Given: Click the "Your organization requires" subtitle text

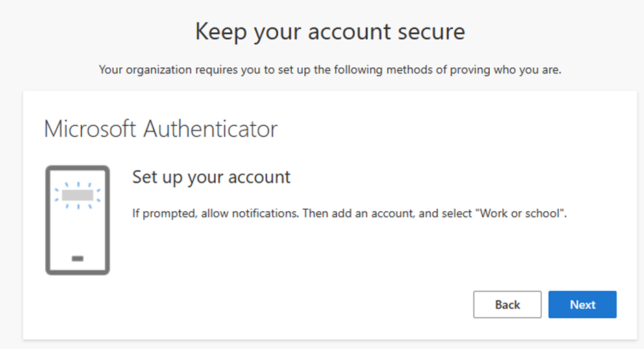Looking at the screenshot, I should tap(330, 70).
